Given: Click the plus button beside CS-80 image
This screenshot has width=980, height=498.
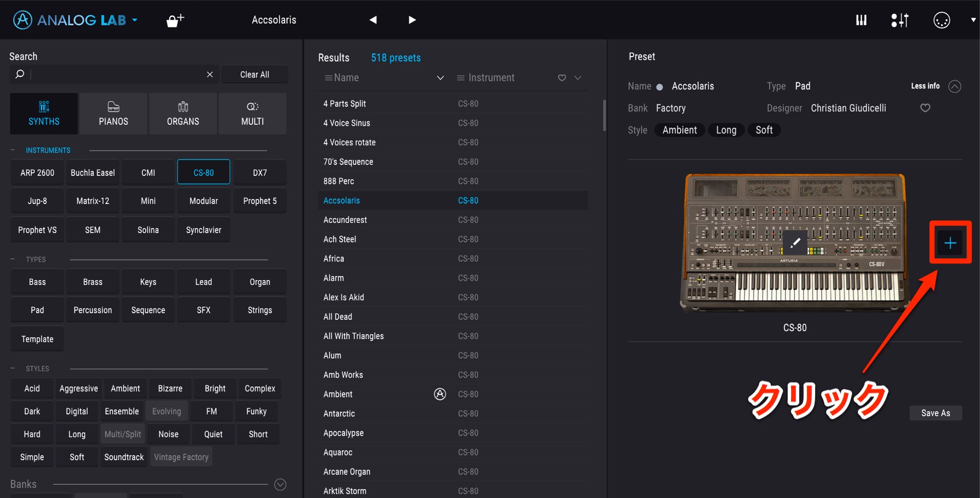Looking at the screenshot, I should coord(950,243).
